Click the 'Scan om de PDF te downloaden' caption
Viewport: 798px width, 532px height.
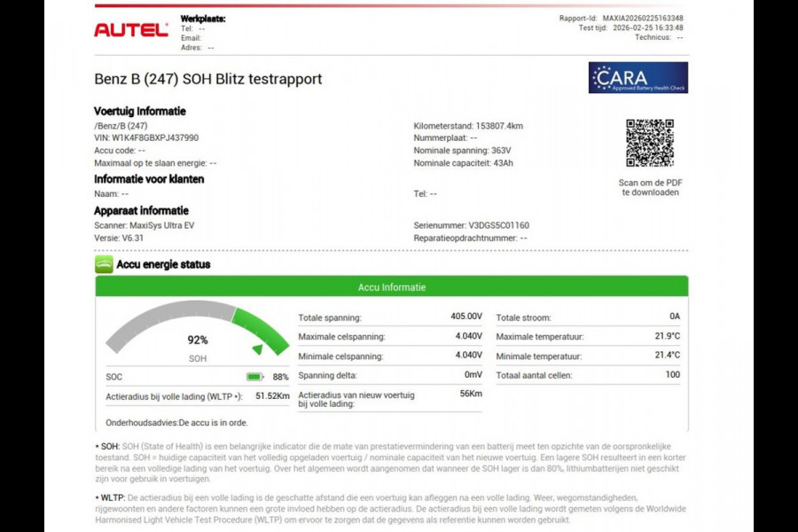pyautogui.click(x=651, y=187)
